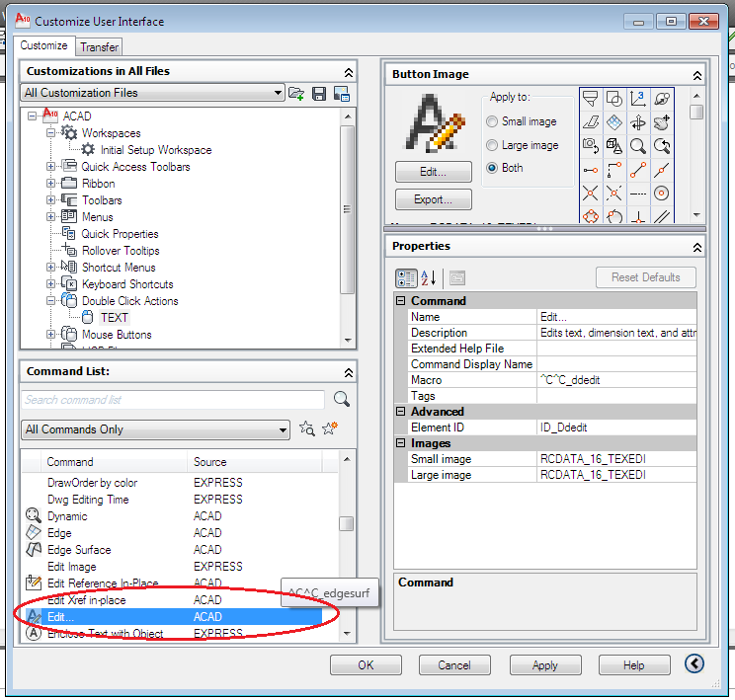Click the Search command list field
The image size is (735, 700).
pos(173,400)
